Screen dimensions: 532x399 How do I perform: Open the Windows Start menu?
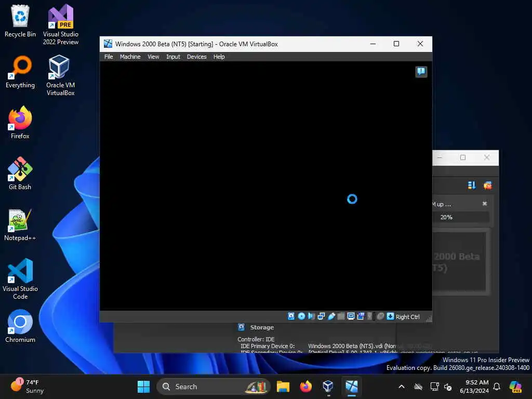click(143, 387)
